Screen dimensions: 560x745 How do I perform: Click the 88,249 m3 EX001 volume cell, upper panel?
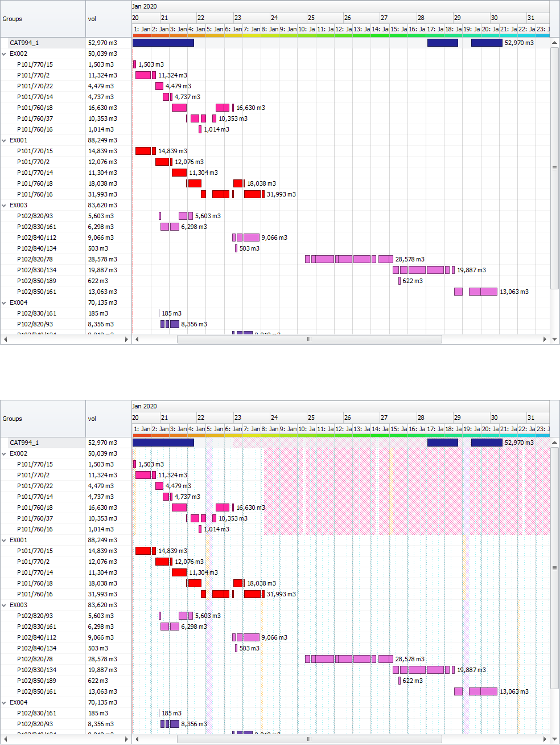coord(109,140)
